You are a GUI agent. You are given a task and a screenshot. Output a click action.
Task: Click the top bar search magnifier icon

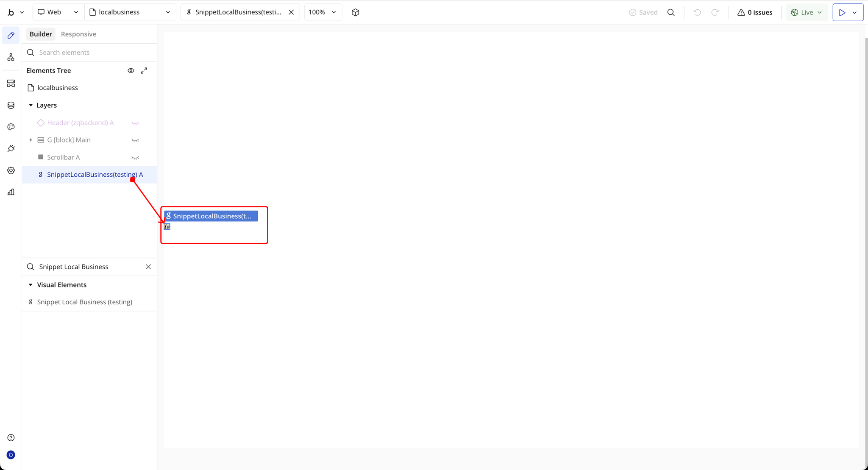click(671, 12)
